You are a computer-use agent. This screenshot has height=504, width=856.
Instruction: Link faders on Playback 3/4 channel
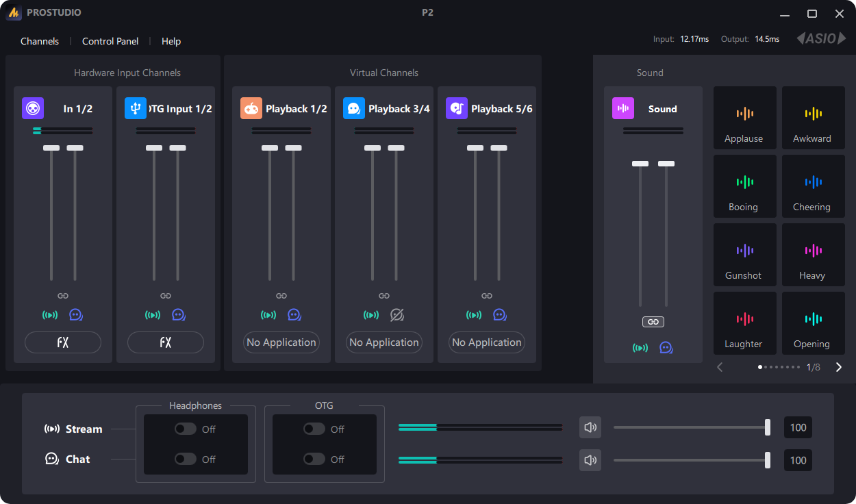(384, 296)
